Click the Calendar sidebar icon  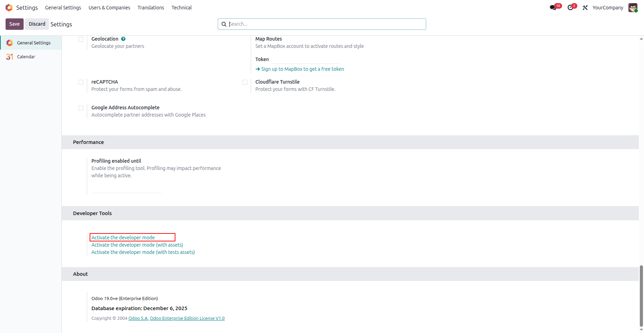point(10,57)
